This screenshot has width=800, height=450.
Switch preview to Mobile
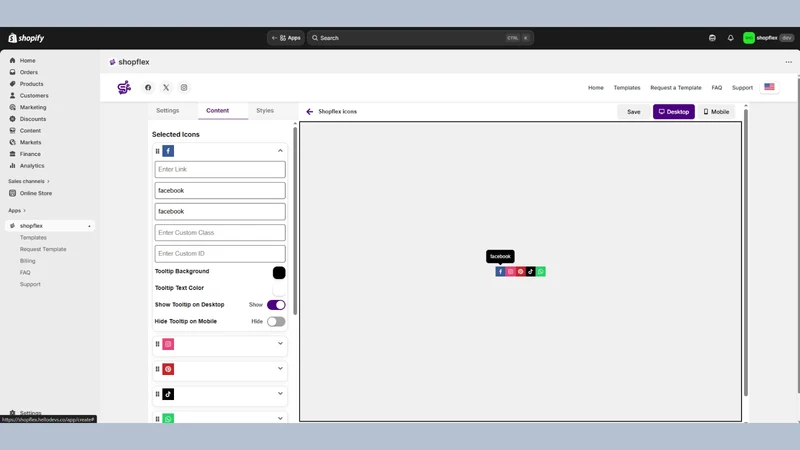pyautogui.click(x=716, y=112)
